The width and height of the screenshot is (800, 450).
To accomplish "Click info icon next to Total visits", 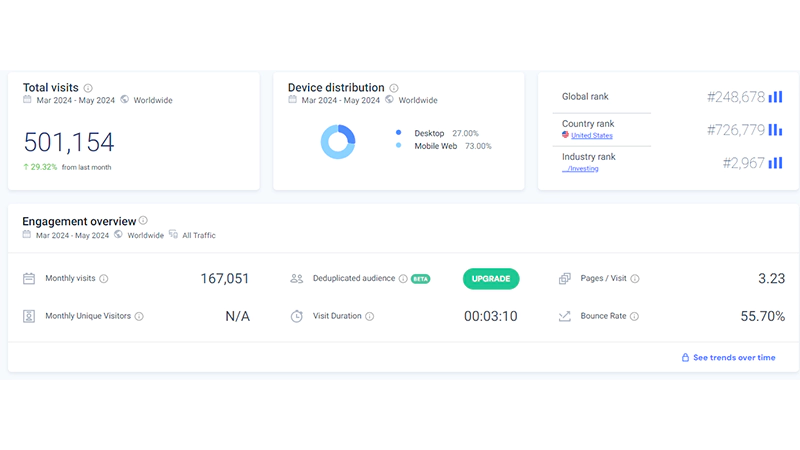I will [88, 88].
